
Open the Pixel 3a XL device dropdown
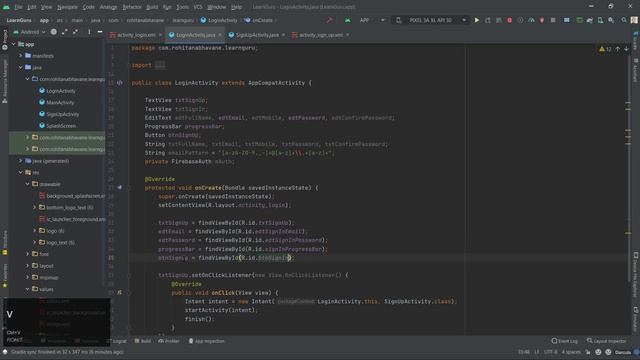click(x=430, y=20)
